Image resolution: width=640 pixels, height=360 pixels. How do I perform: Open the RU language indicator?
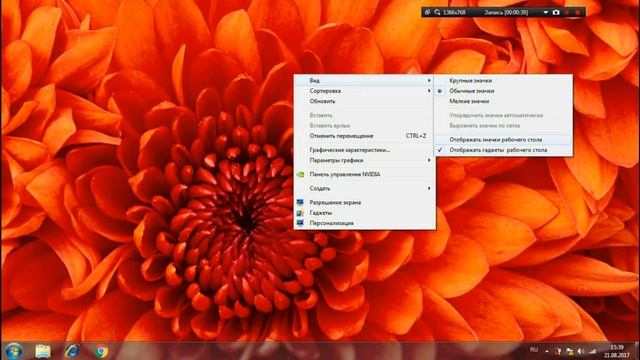coord(534,350)
